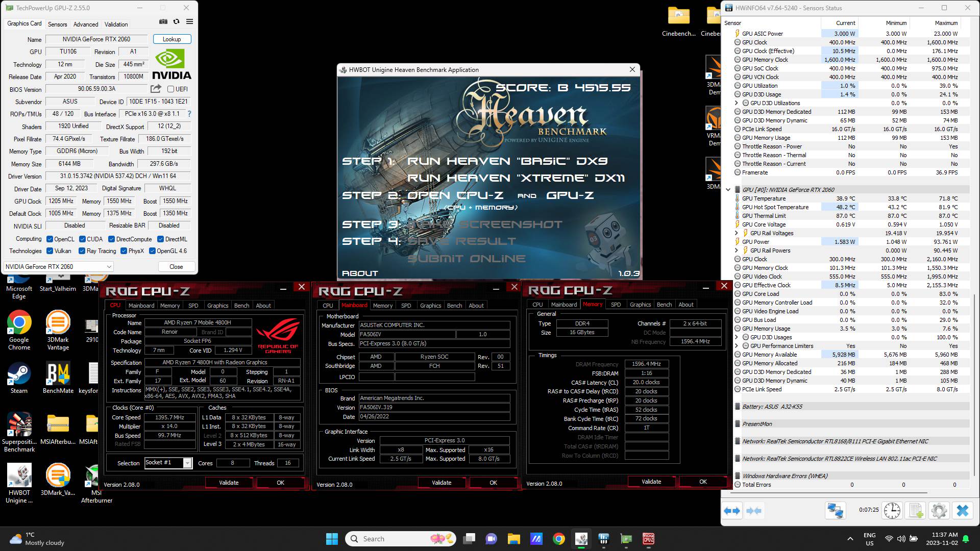Click GPU-Z taskbar icon
The height and width of the screenshot is (551, 980).
click(x=626, y=539)
